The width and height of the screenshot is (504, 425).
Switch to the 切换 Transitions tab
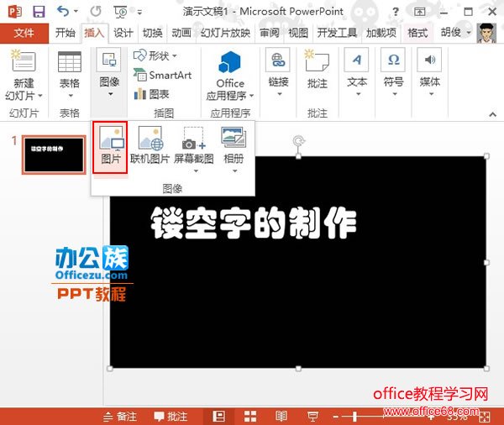point(152,33)
